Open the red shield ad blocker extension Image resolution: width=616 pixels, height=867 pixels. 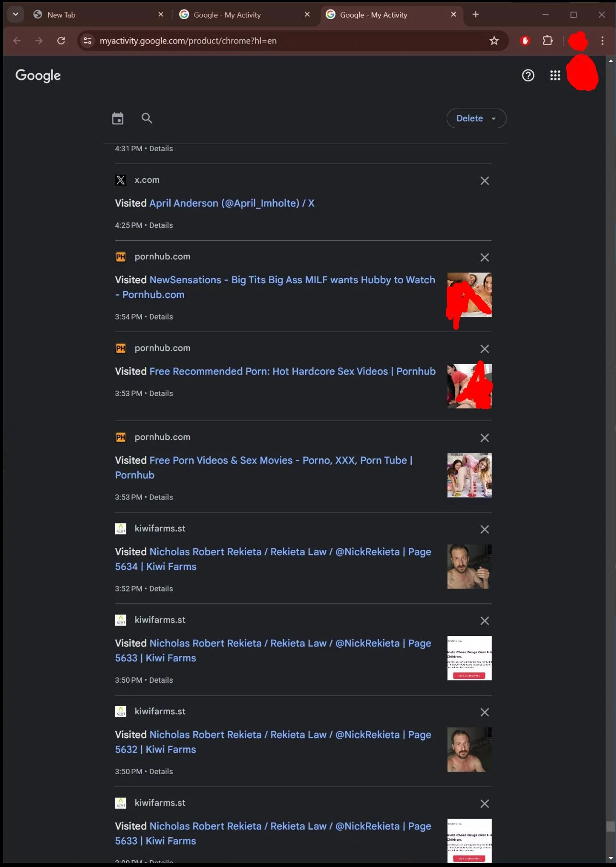(x=525, y=41)
